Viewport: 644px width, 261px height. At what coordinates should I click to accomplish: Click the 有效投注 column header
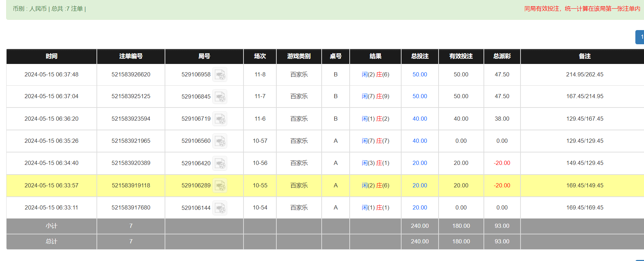(461, 56)
